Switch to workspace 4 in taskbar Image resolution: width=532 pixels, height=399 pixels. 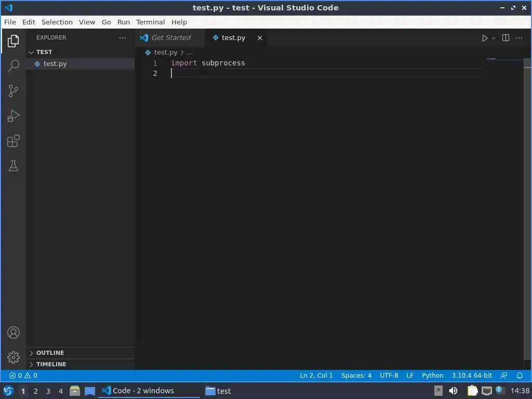pyautogui.click(x=61, y=391)
